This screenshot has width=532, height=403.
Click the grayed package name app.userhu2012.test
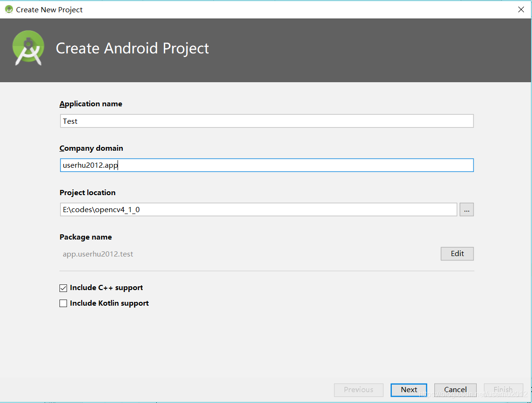98,254
